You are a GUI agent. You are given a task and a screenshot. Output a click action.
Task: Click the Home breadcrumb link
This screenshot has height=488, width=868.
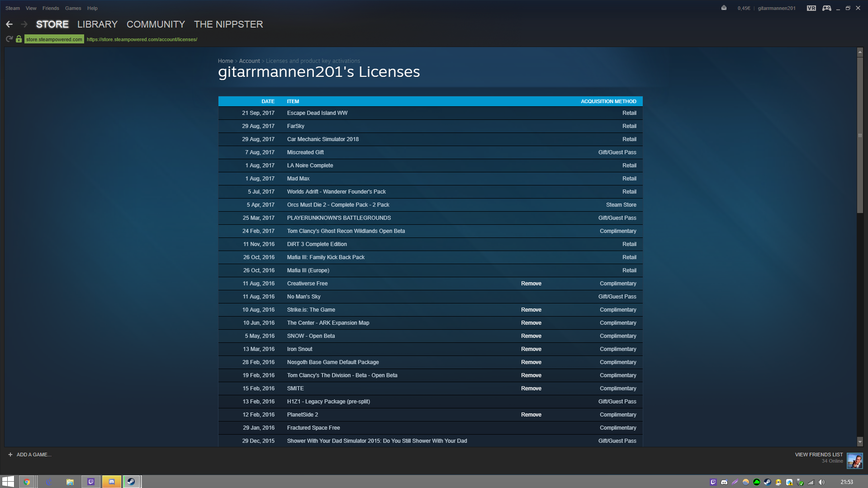coord(225,61)
